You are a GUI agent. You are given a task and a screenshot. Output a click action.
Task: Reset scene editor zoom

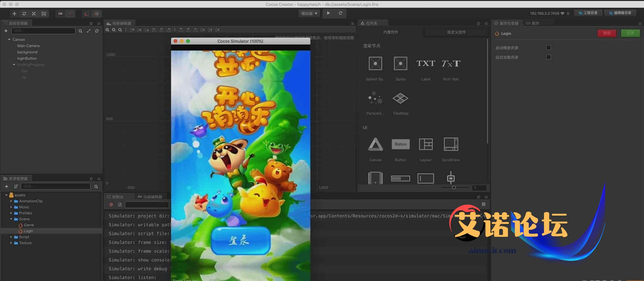(x=120, y=30)
